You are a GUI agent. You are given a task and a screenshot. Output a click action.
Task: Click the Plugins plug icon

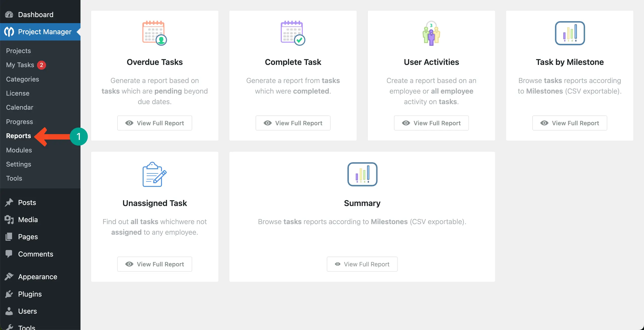(9, 294)
